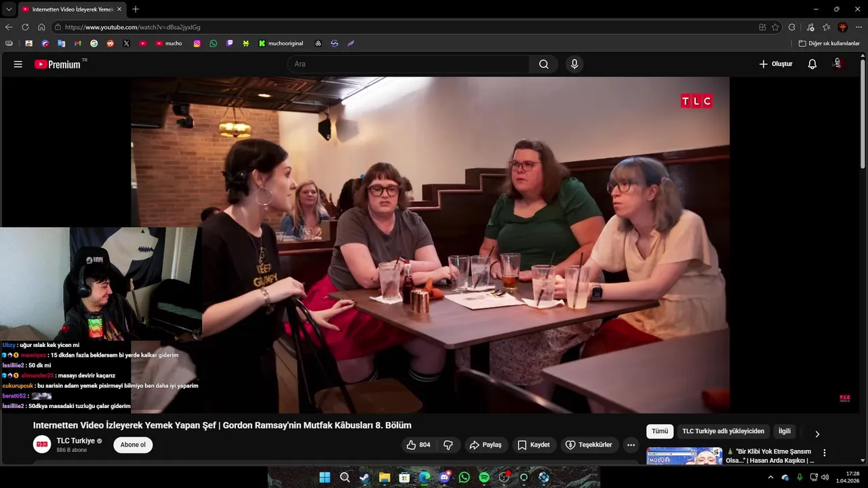
Task: Open File Explorer from taskbar
Action: [x=384, y=477]
